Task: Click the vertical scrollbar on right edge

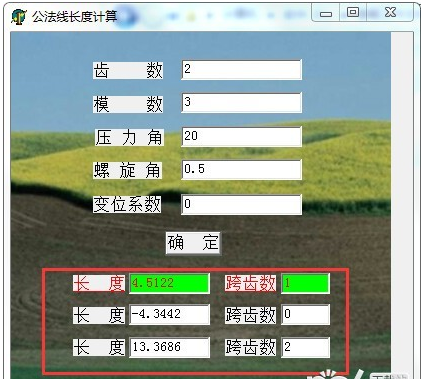Action: tap(402, 205)
